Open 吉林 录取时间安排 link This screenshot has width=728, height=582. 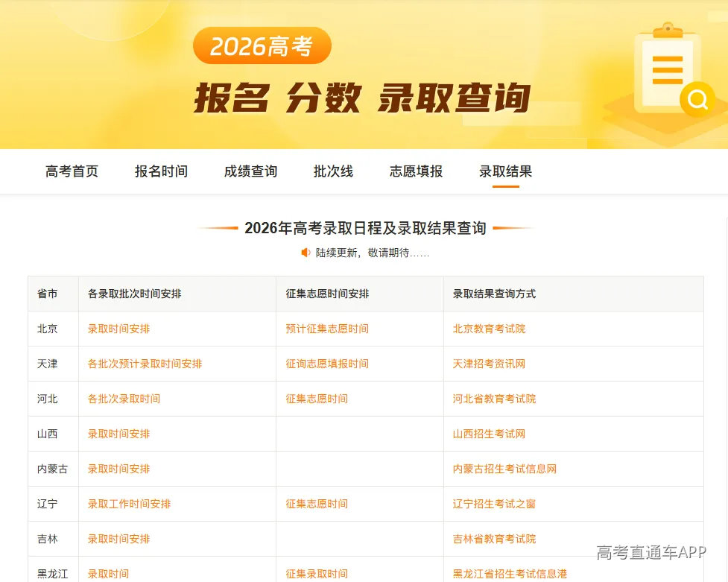point(119,540)
